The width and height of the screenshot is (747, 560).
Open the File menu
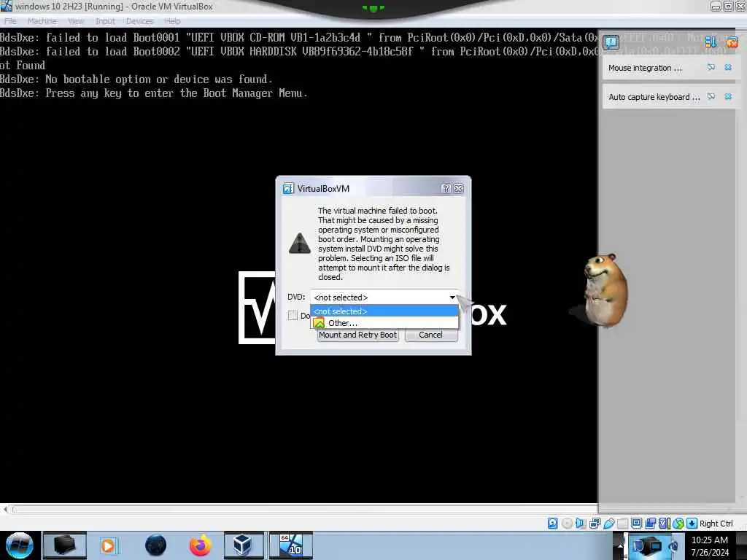[x=10, y=21]
